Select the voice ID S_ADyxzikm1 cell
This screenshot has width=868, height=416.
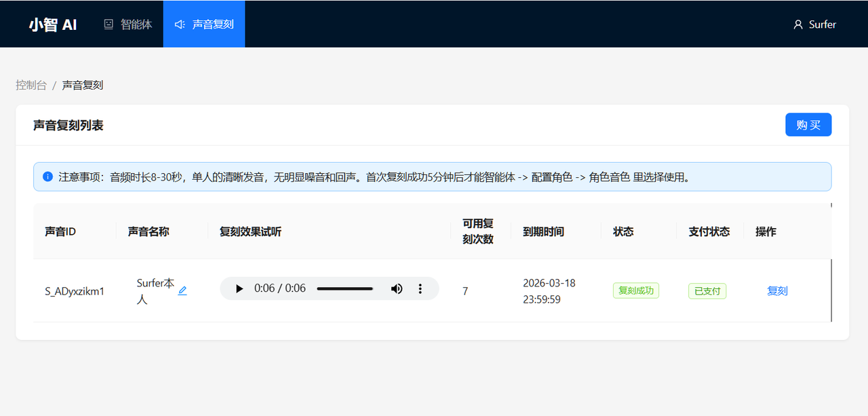point(75,292)
